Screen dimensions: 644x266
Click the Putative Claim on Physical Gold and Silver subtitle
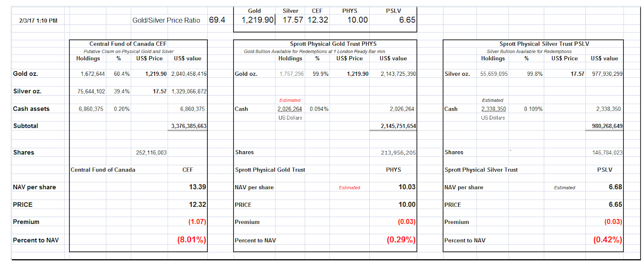click(129, 51)
